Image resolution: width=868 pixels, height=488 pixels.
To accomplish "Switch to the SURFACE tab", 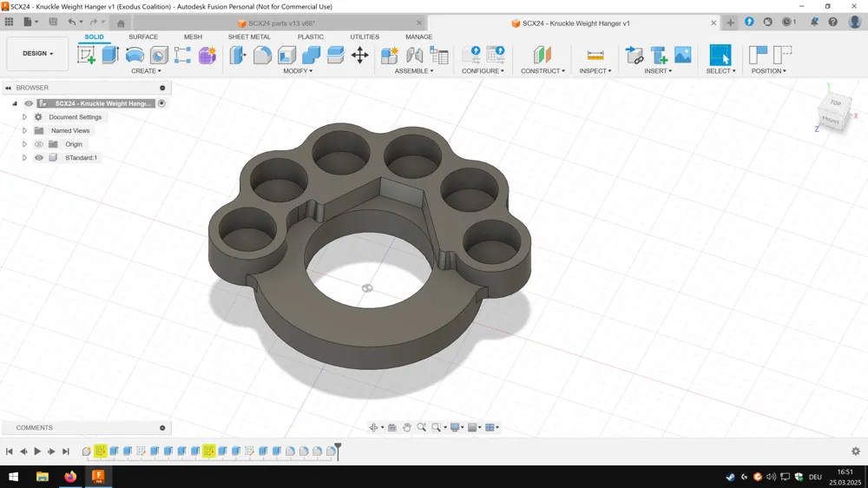I will pos(143,36).
